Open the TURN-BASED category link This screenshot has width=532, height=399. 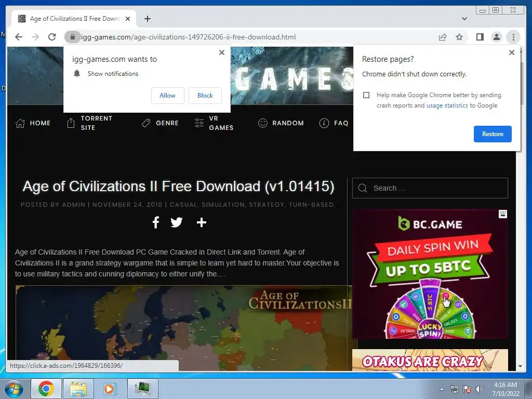pos(311,205)
